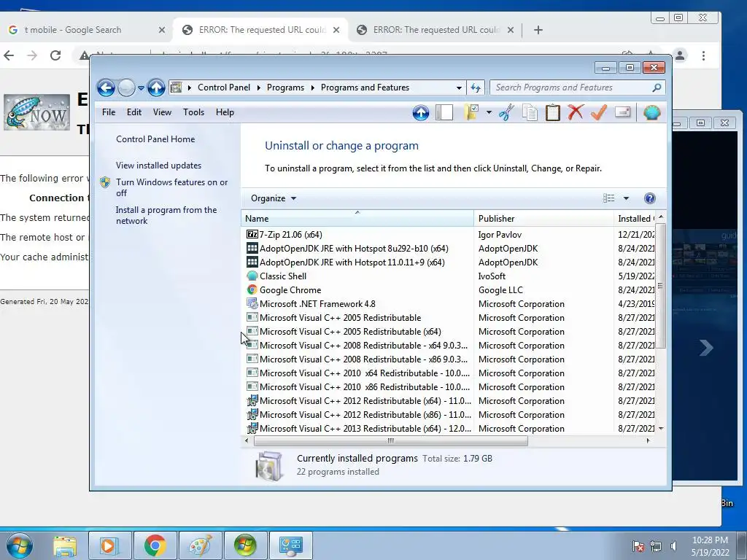
Task: Open Windows Media Player from taskbar
Action: [x=109, y=545]
